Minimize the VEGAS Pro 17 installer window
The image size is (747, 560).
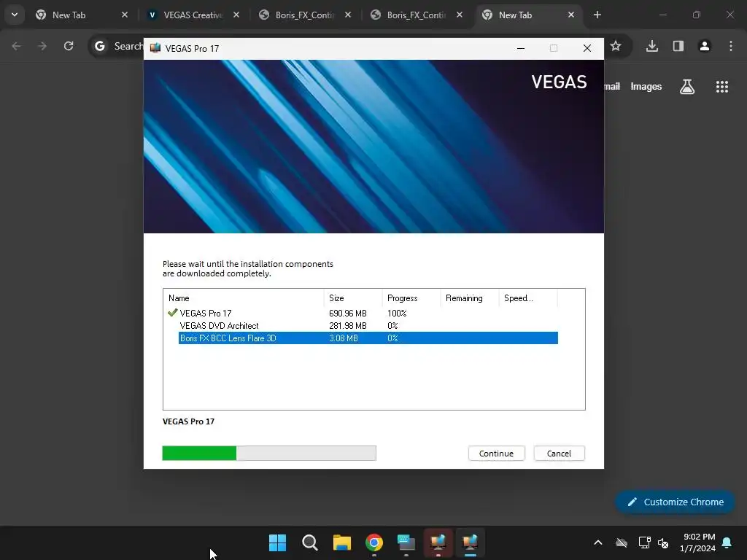[521, 48]
